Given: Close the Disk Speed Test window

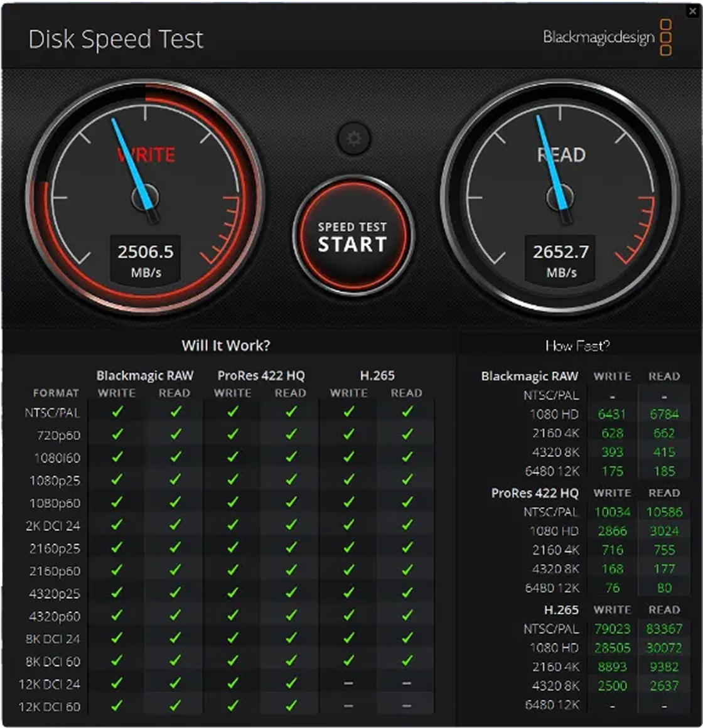Looking at the screenshot, I should click(692, 11).
